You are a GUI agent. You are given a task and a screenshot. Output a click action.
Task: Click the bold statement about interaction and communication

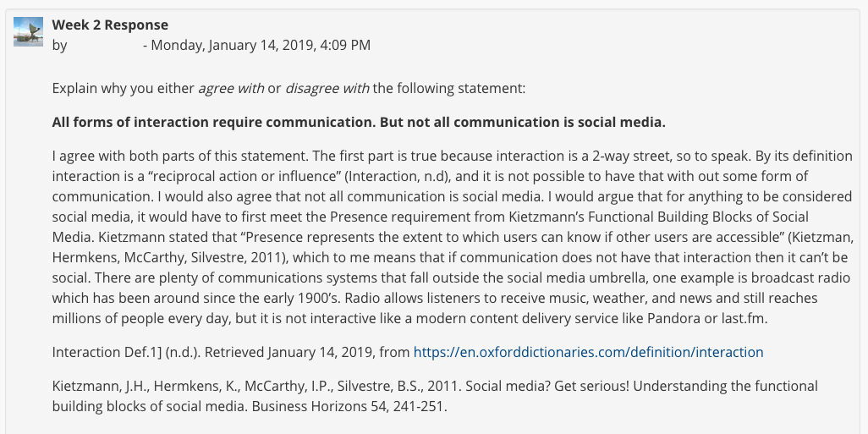click(x=359, y=123)
